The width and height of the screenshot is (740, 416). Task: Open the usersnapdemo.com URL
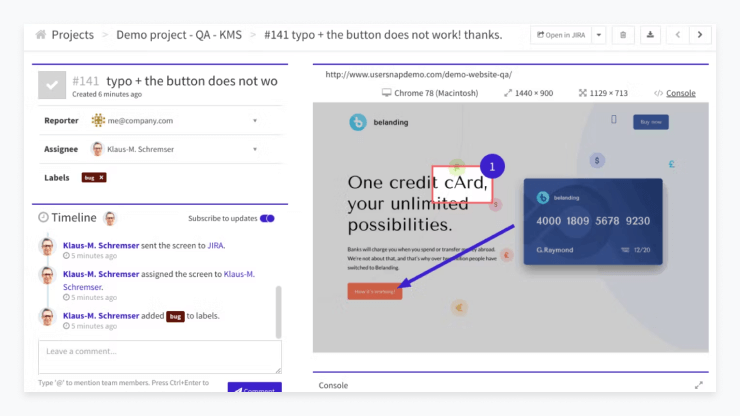[419, 75]
